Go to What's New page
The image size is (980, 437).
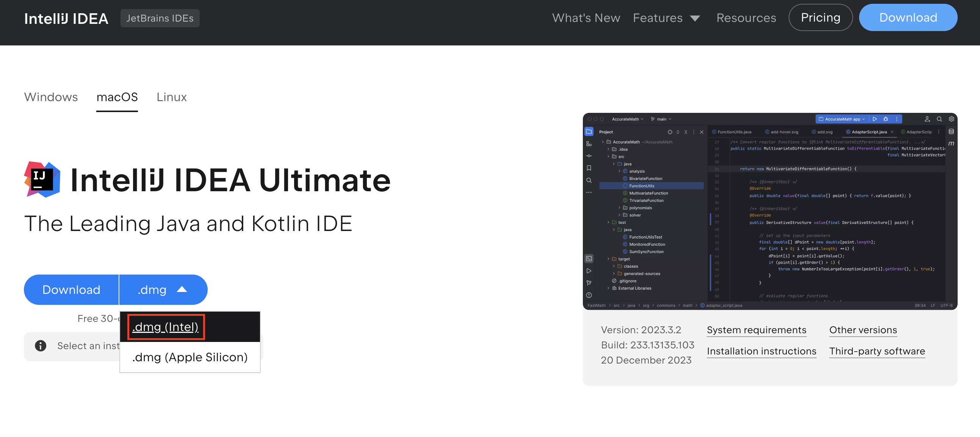pos(586,18)
